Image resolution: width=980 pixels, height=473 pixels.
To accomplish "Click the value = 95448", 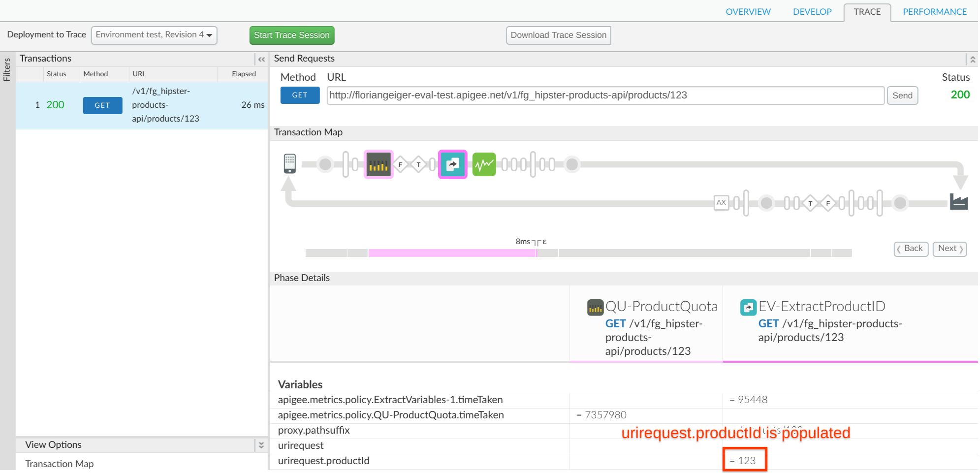I will pyautogui.click(x=748, y=400).
